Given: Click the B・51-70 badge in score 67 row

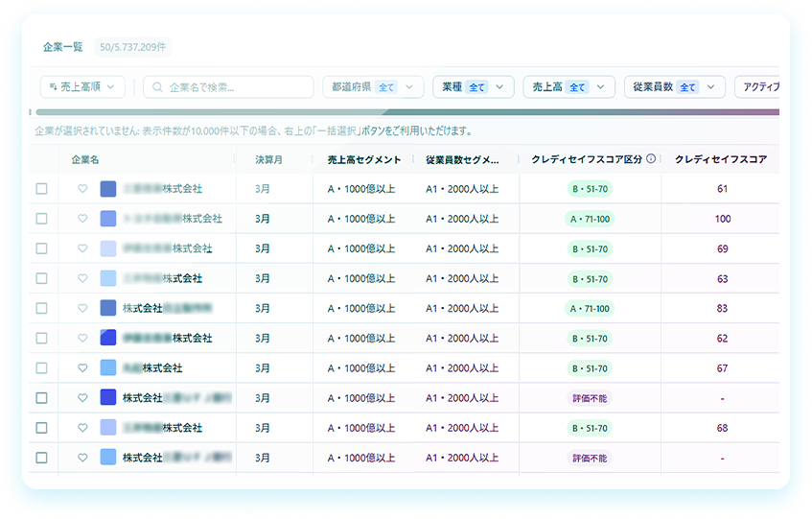Looking at the screenshot, I should (590, 367).
